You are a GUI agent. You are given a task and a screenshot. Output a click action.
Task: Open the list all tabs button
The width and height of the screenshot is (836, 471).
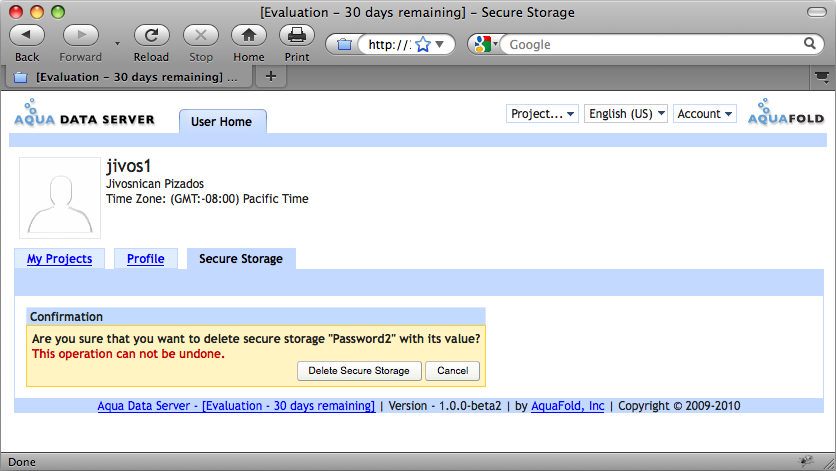coord(822,77)
